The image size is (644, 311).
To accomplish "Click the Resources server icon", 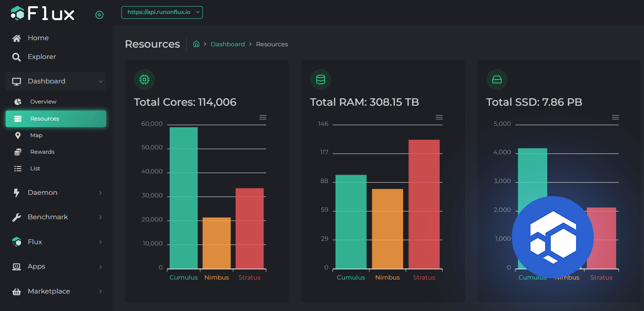I will click(x=18, y=119).
